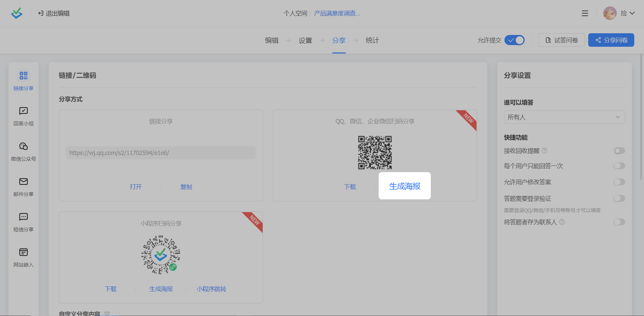Disable the 允许提交 switch
The image size is (644, 316).
tap(514, 40)
